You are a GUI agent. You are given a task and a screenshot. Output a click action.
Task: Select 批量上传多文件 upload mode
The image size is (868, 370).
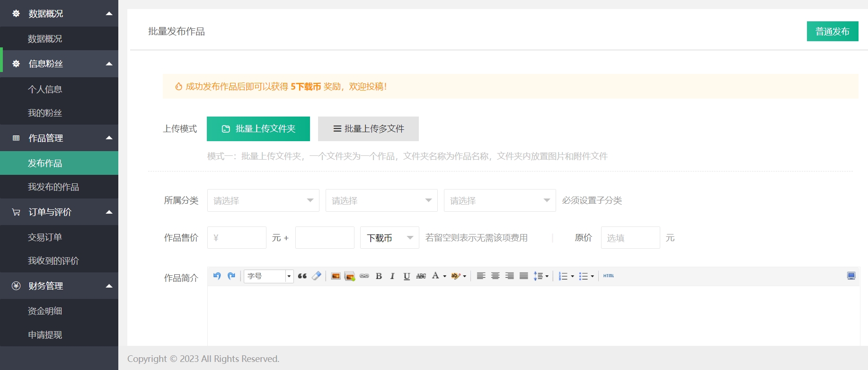(368, 129)
